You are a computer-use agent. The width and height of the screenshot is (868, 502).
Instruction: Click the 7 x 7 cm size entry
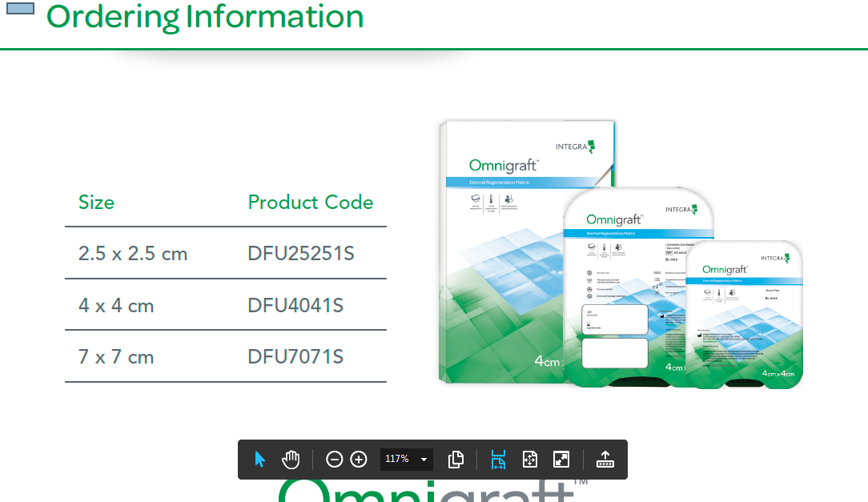116,356
